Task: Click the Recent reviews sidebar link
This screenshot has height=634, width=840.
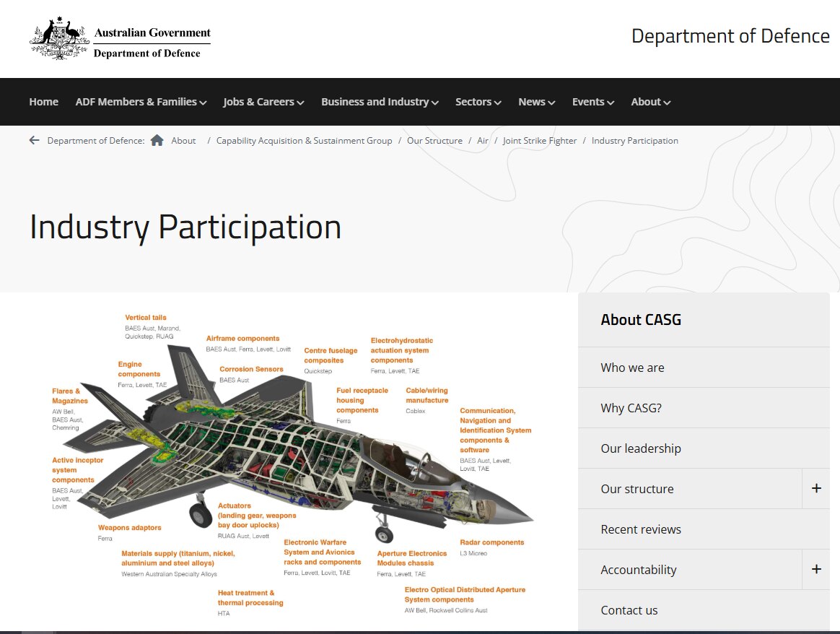Action: click(x=641, y=529)
